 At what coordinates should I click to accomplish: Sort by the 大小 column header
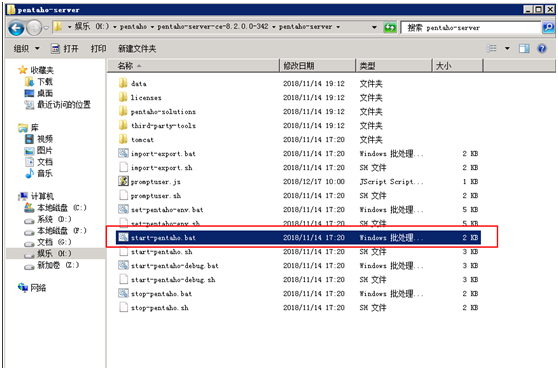click(458, 66)
